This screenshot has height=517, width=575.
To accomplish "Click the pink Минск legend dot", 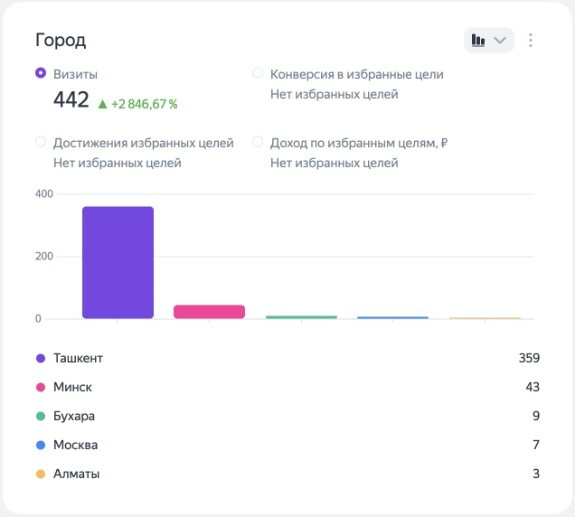I will click(x=41, y=387).
